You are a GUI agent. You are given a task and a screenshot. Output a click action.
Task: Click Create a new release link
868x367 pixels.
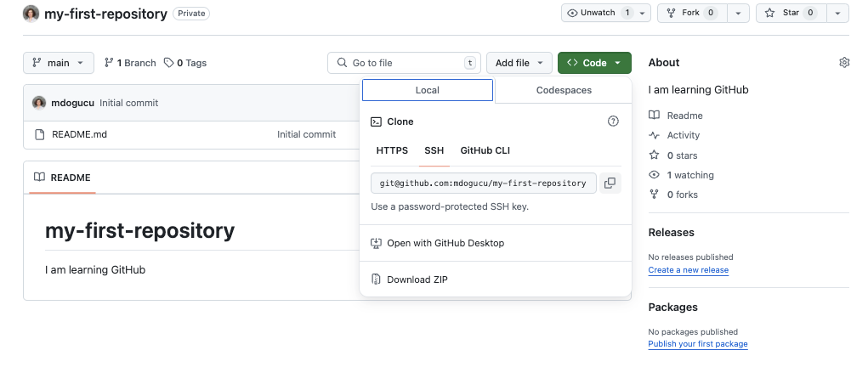coord(688,269)
